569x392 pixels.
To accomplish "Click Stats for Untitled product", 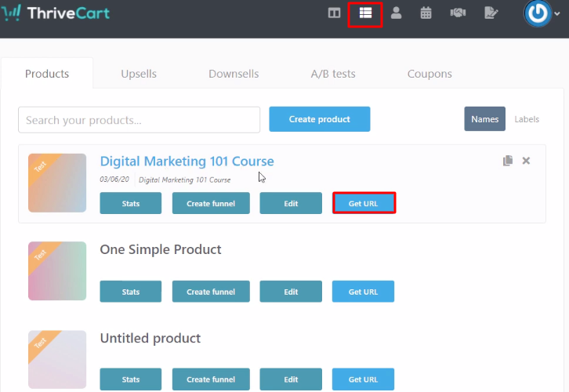I will point(131,379).
